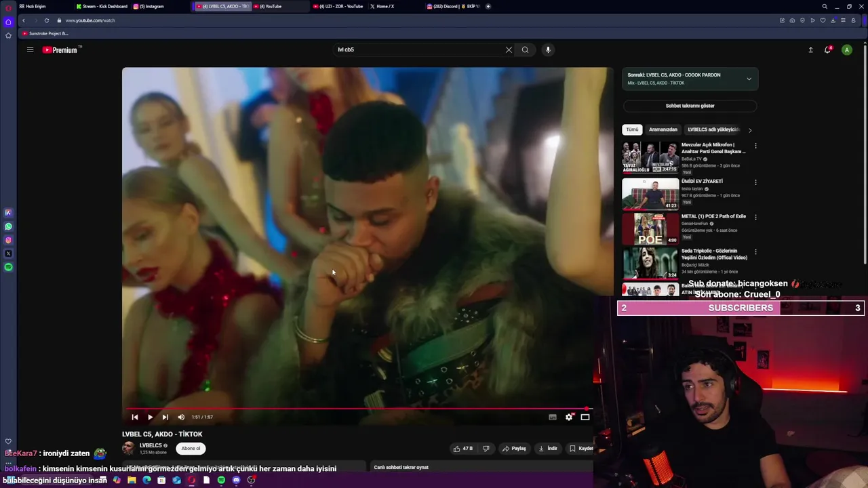Screen dimensions: 868x488
Task: Open the Hızlı Erişim speed dial tab
Action: pyautogui.click(x=33, y=6)
